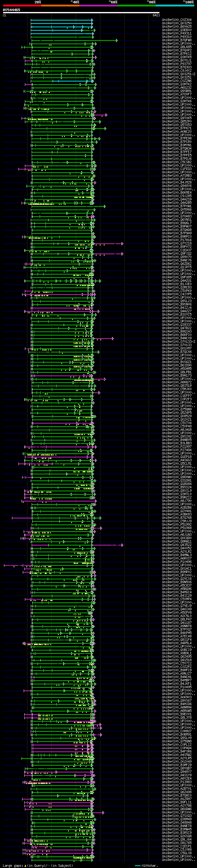Open hit UniRef100_P49310
The height and width of the screenshot is (868, 197).
(x=177, y=37)
